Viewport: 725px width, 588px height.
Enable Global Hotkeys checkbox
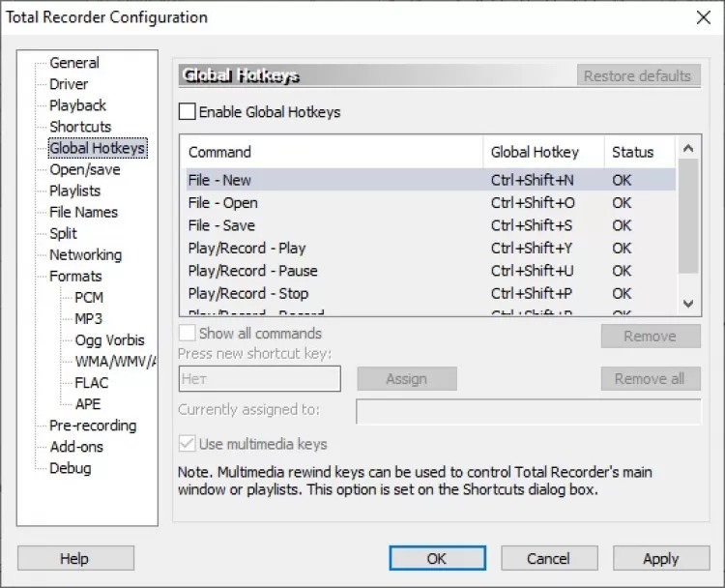pos(188,112)
